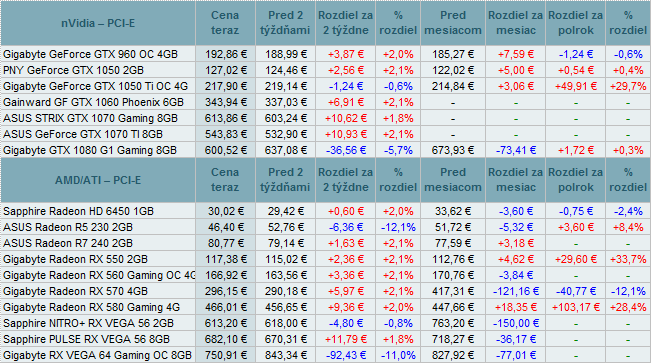651x363 pixels.
Task: Click the nVidia – PCI-E section header
Action: (98, 23)
